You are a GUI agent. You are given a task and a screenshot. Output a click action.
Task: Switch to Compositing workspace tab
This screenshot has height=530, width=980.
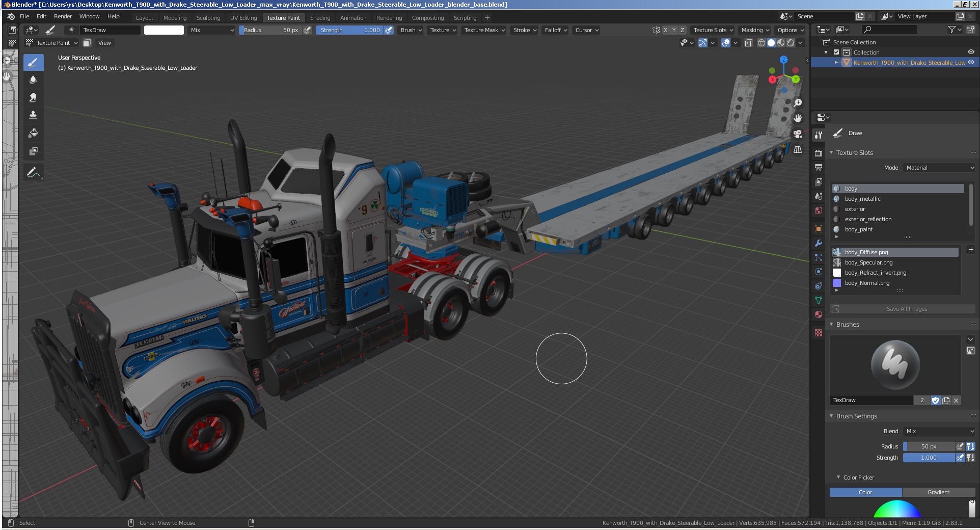pos(428,17)
